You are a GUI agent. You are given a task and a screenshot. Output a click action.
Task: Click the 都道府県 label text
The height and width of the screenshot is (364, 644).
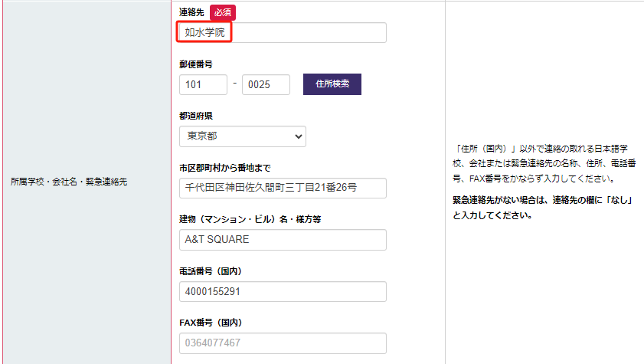(196, 116)
